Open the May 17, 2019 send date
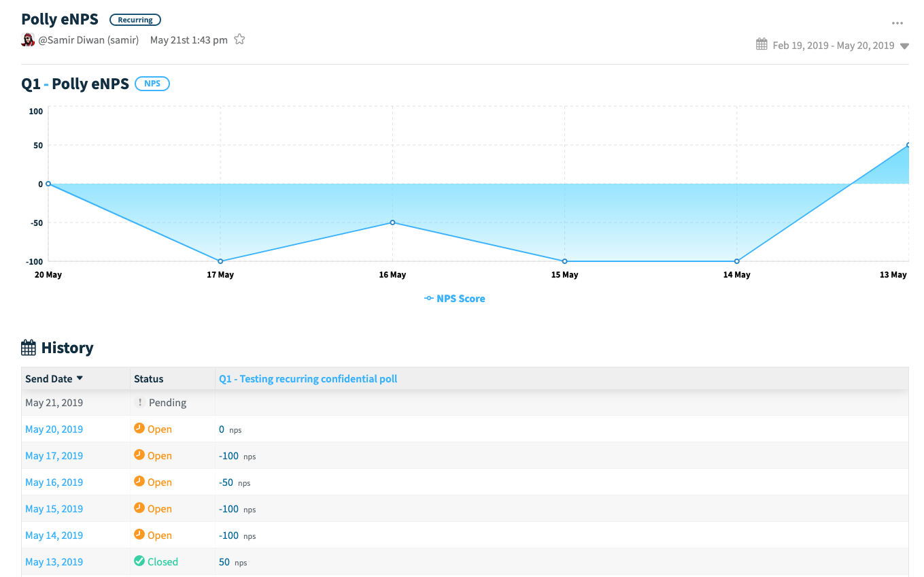The width and height of the screenshot is (924, 577). pyautogui.click(x=54, y=456)
